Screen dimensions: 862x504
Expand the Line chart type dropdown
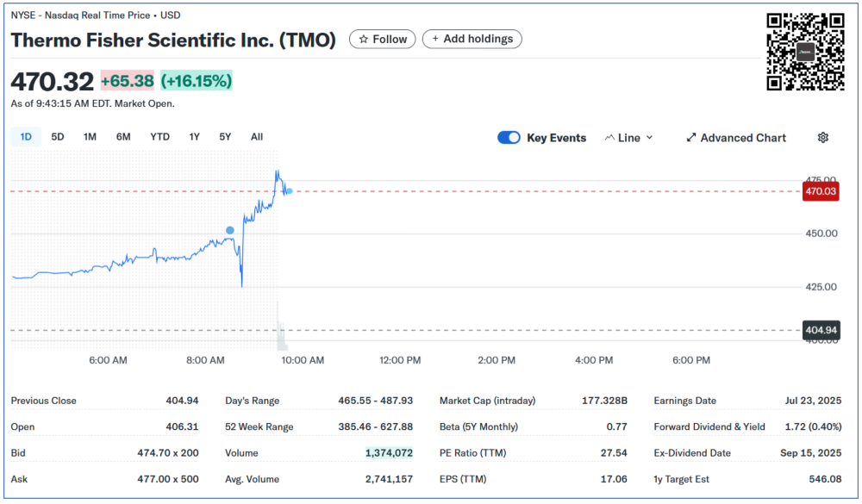pos(629,138)
